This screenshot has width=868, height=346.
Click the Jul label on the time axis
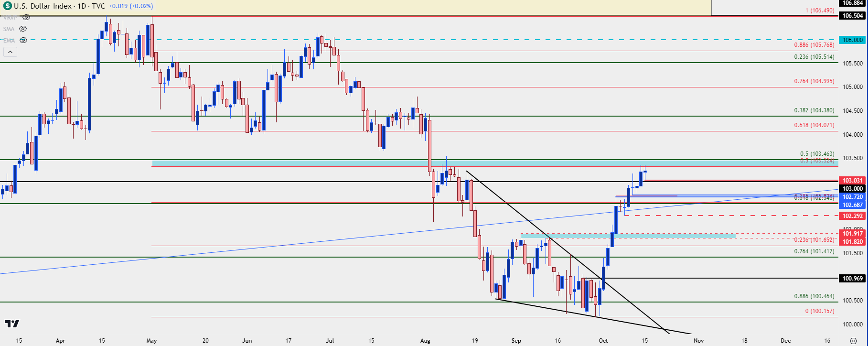click(330, 341)
